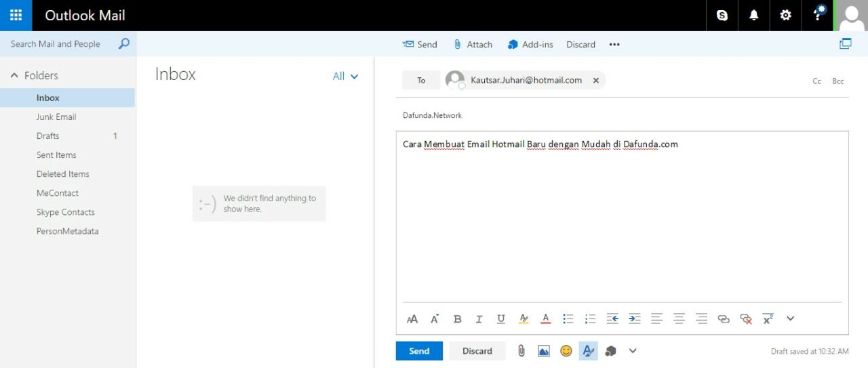This screenshot has width=868, height=368.
Task: Click the blue Send button
Action: 419,351
